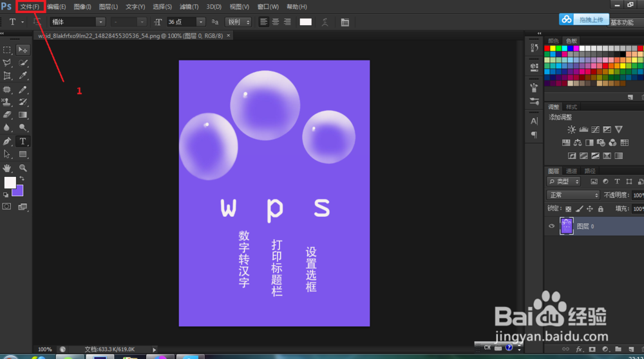Image resolution: width=644 pixels, height=359 pixels.
Task: Center align text
Action: point(276,22)
